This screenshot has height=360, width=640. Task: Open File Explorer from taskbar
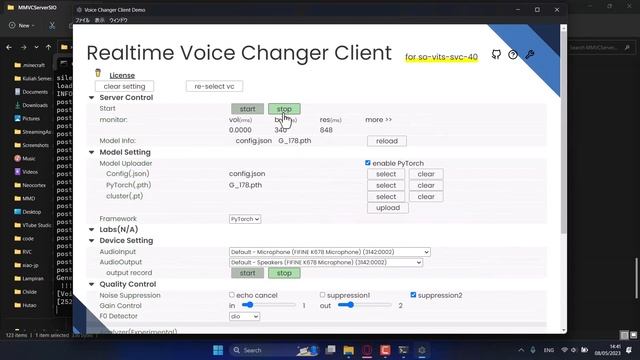pyautogui.click(x=349, y=350)
